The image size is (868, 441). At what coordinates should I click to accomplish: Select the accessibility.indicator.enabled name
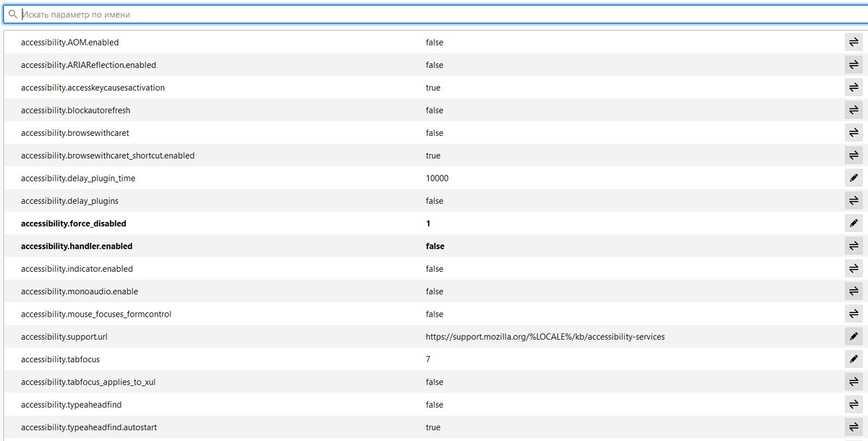point(77,269)
